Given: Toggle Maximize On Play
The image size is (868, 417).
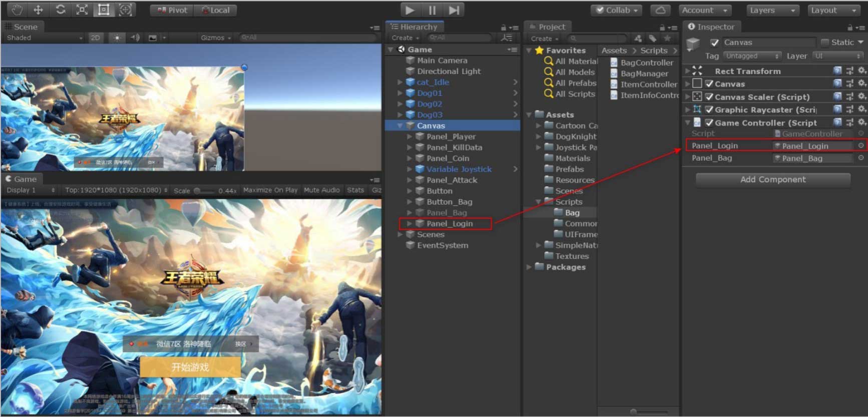Looking at the screenshot, I should (270, 190).
